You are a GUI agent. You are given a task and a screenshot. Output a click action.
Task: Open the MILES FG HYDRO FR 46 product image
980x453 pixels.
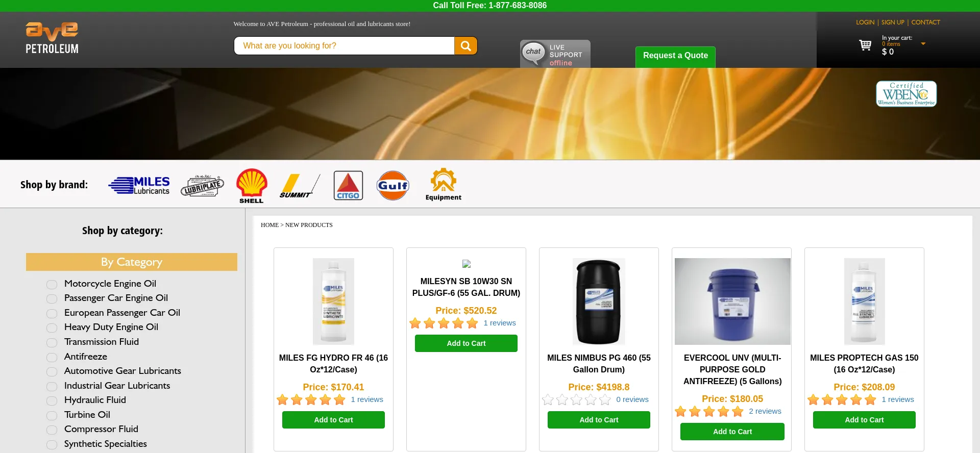pyautogui.click(x=333, y=301)
